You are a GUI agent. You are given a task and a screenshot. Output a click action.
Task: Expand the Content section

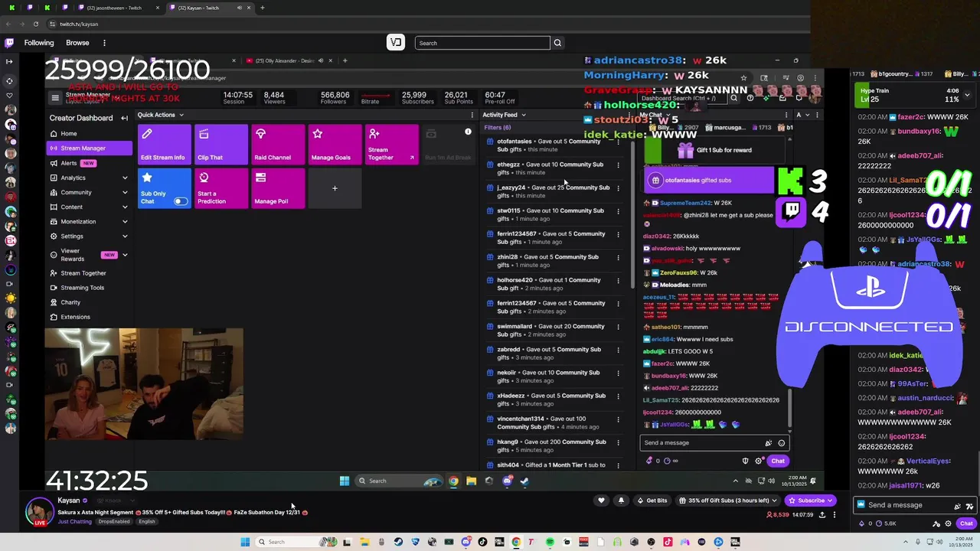pyautogui.click(x=125, y=207)
